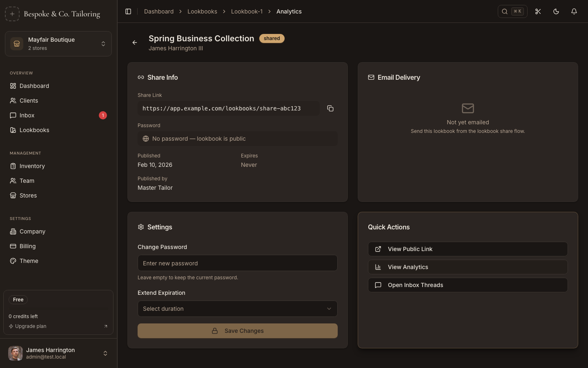
Task: Click the View Analytics quick action
Action: [468, 267]
